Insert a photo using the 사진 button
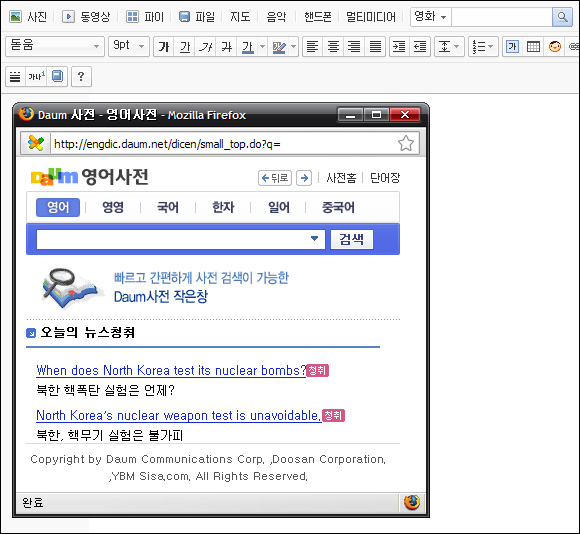580x534 pixels. tap(28, 17)
